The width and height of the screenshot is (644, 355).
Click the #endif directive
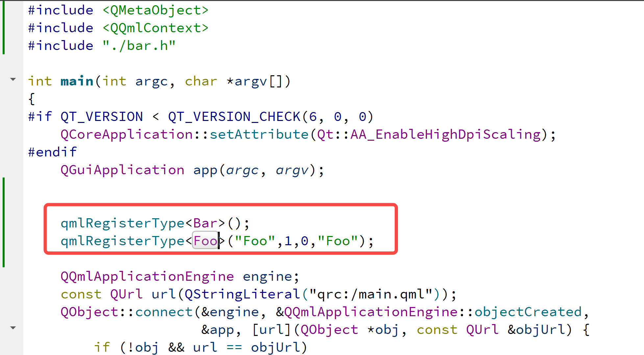[x=52, y=152]
